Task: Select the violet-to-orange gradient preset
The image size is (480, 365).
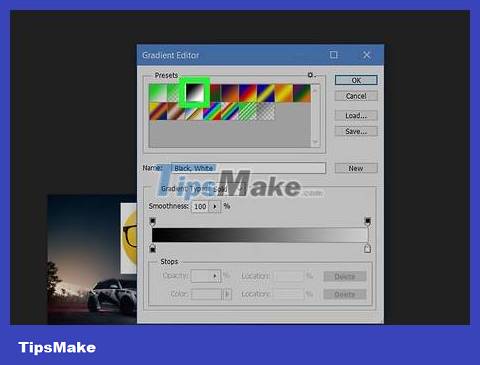Action: (x=230, y=93)
